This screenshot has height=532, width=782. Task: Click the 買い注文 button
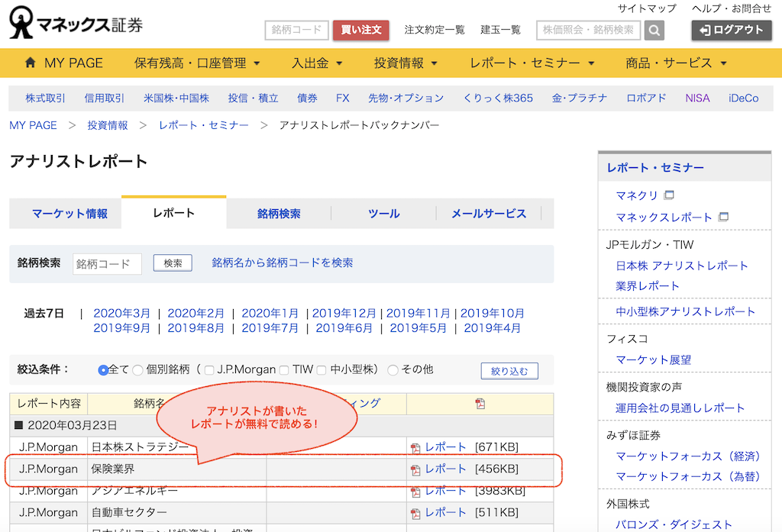pyautogui.click(x=361, y=30)
